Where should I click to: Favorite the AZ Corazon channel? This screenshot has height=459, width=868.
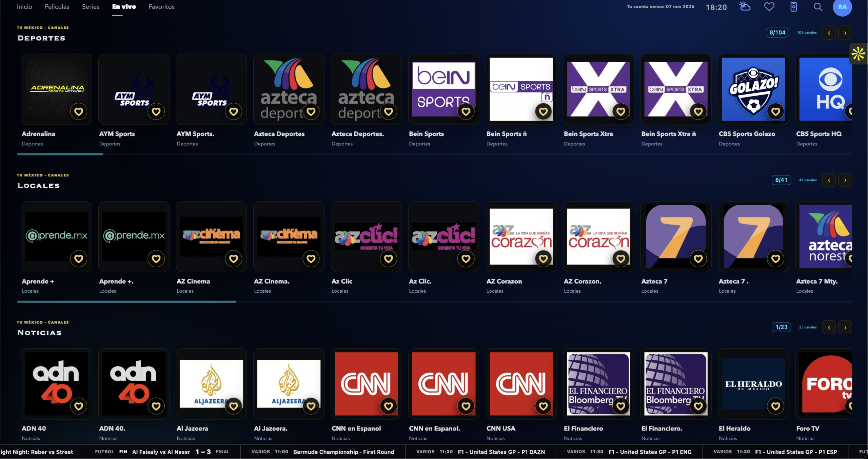pos(543,259)
